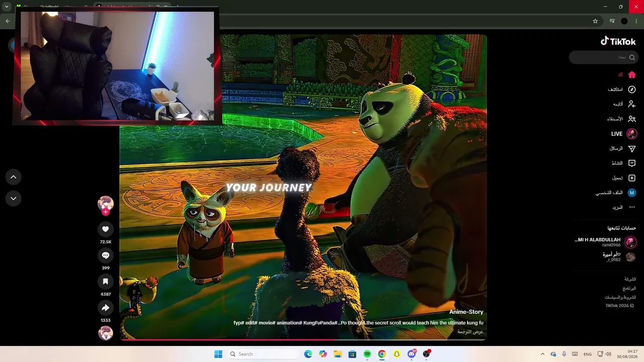This screenshot has width=644, height=362.
Task: Open Discord from the taskbar
Action: pos(412,354)
